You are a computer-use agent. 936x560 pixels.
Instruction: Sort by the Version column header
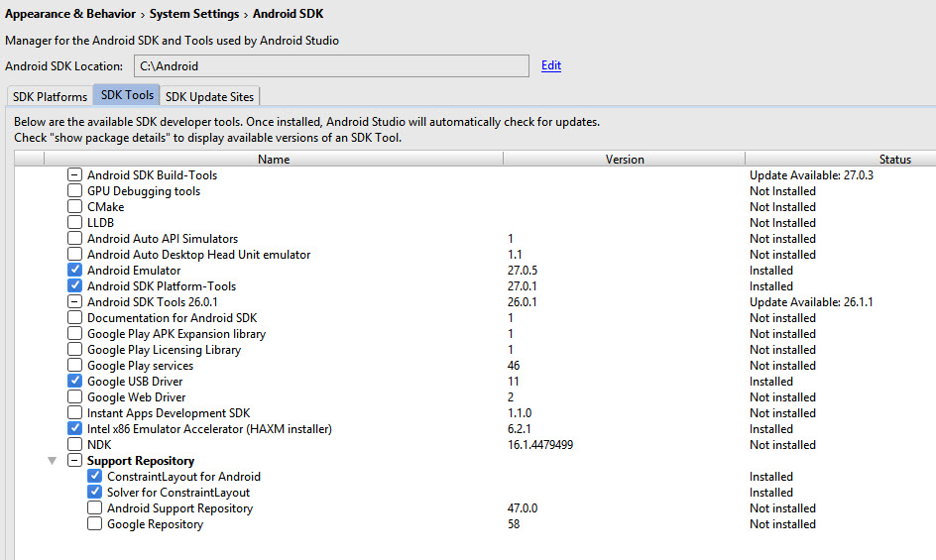click(x=625, y=159)
